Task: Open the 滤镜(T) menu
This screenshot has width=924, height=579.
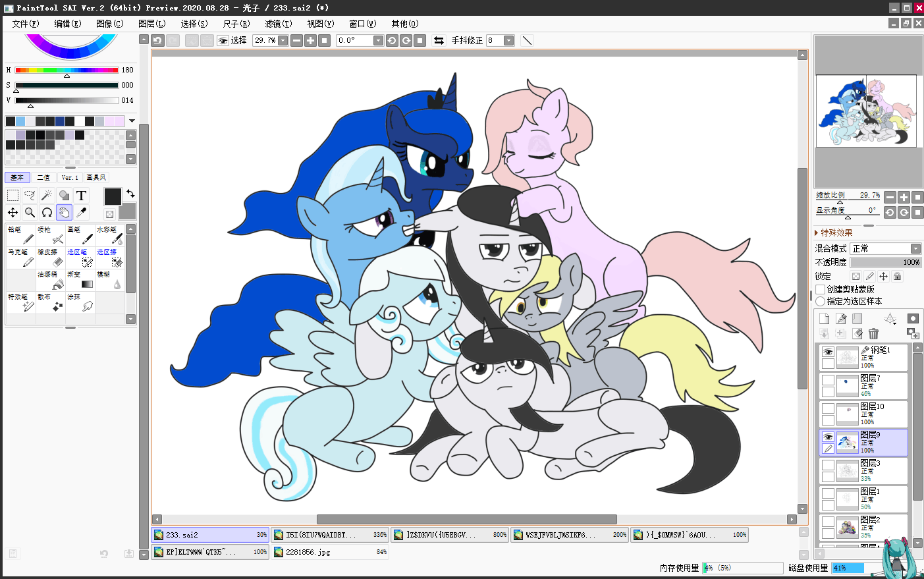Action: point(278,23)
